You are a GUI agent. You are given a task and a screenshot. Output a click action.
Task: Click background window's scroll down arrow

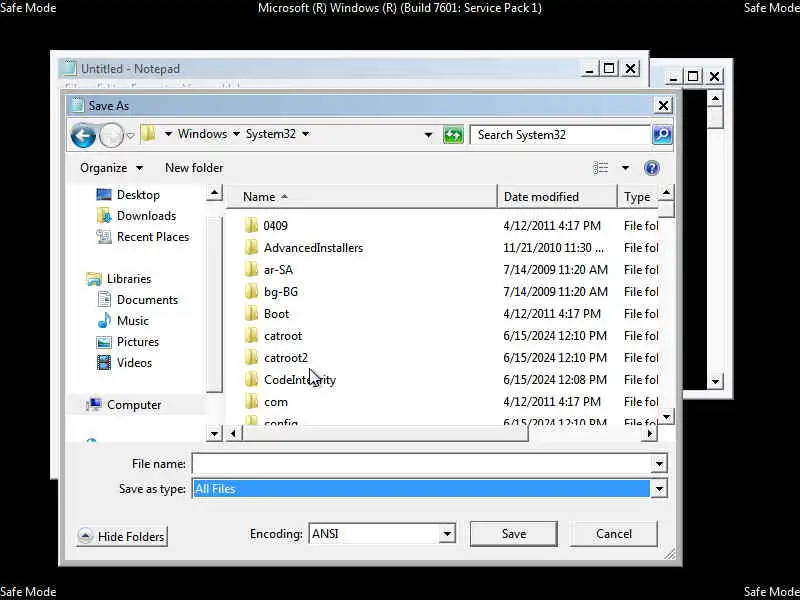coord(715,381)
